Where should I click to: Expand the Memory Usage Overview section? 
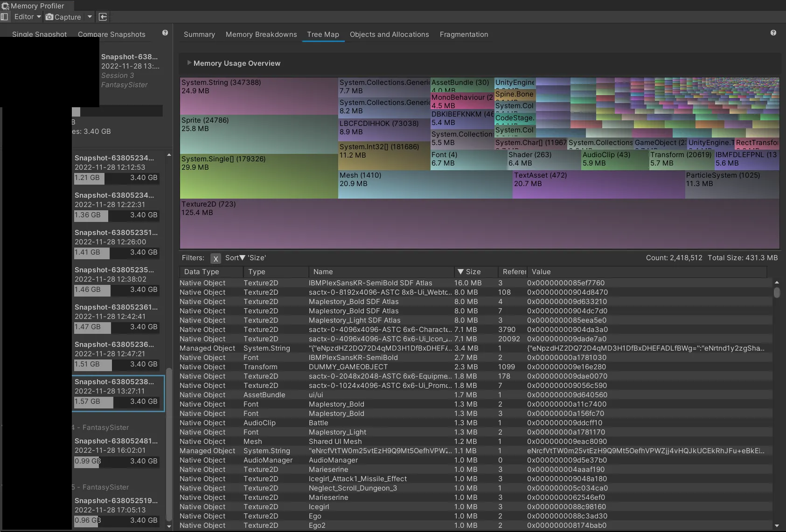coord(189,63)
